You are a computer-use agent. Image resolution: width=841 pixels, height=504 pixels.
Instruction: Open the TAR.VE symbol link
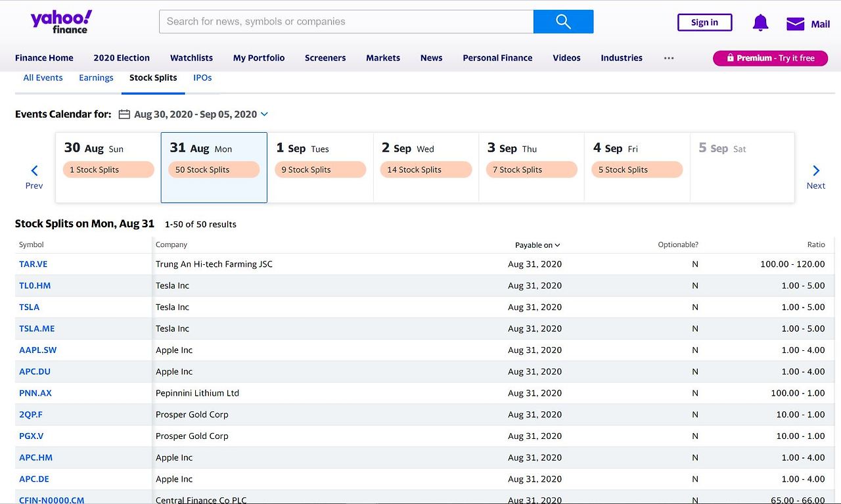34,264
